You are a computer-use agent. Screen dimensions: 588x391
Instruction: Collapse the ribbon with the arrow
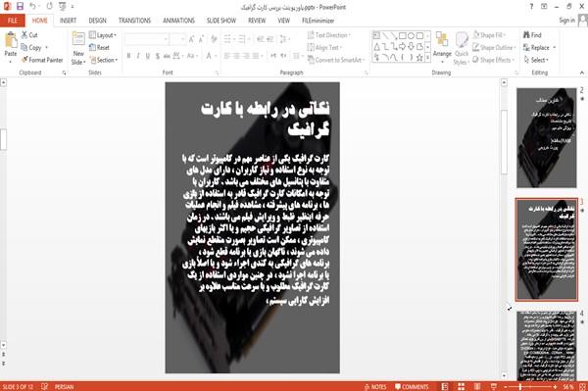(581, 73)
